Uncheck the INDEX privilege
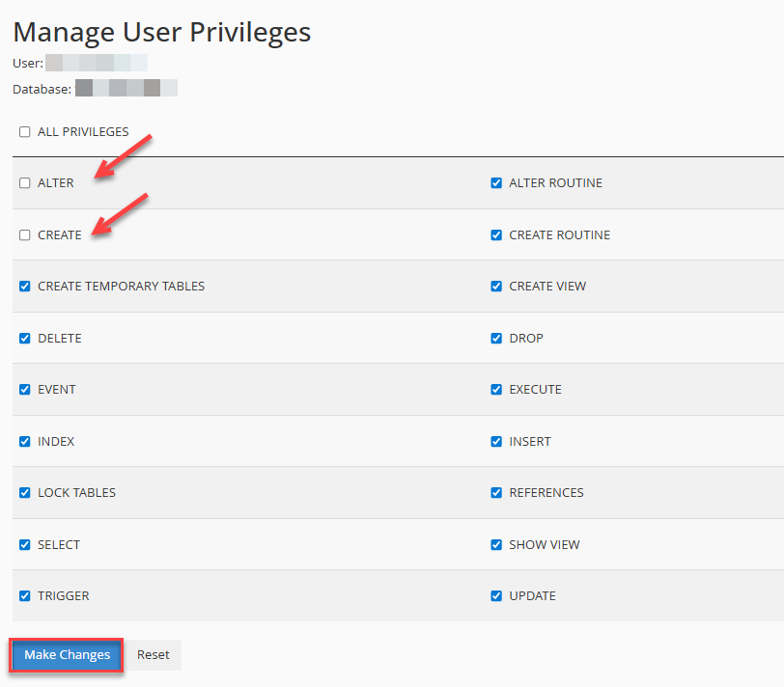784x687 pixels. pyautogui.click(x=24, y=441)
